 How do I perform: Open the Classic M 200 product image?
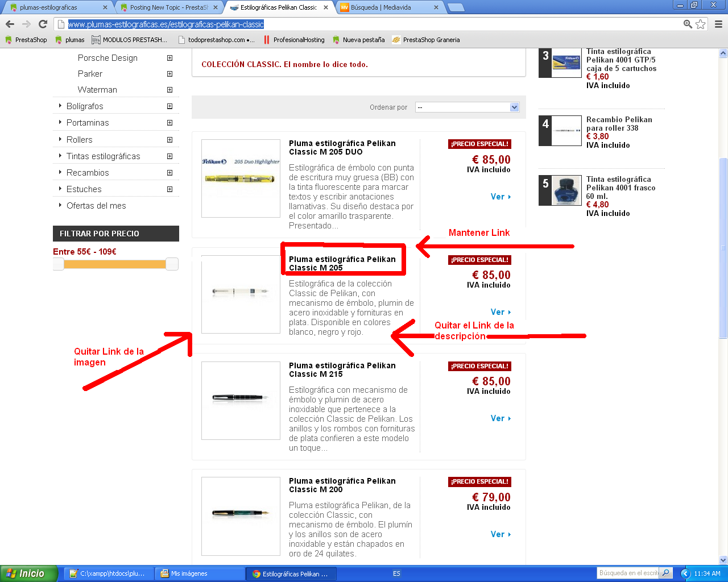tap(241, 516)
